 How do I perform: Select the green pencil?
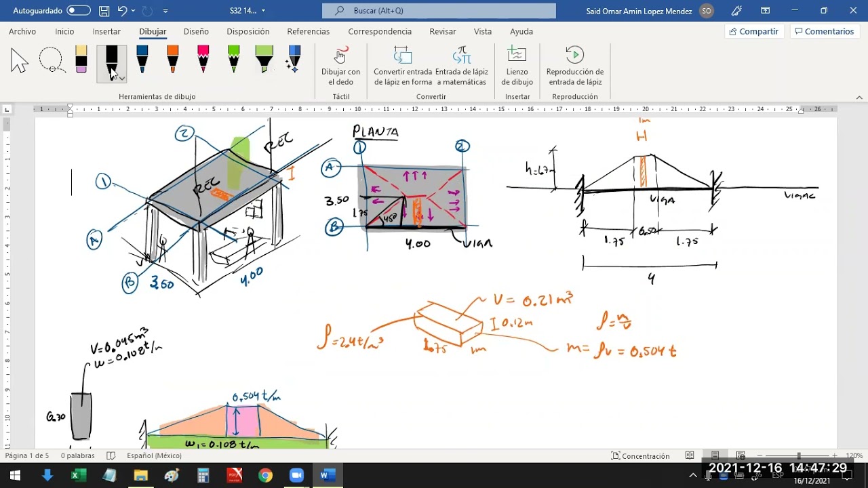233,60
